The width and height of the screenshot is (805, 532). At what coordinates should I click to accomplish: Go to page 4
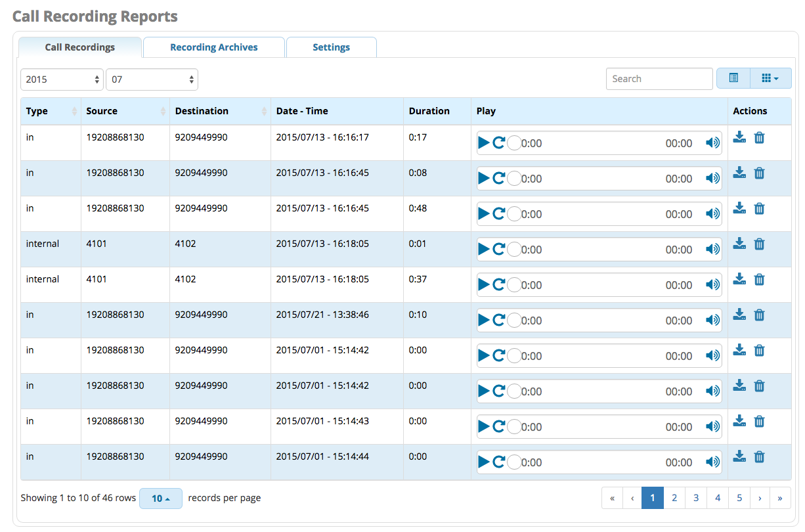click(x=718, y=498)
